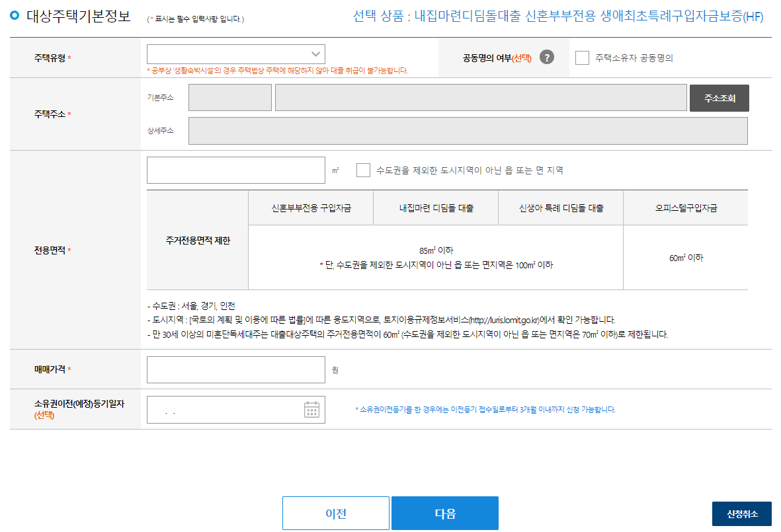Click the 상세주소 detailed address field
Screen dimensions: 781x532
[x=469, y=130]
